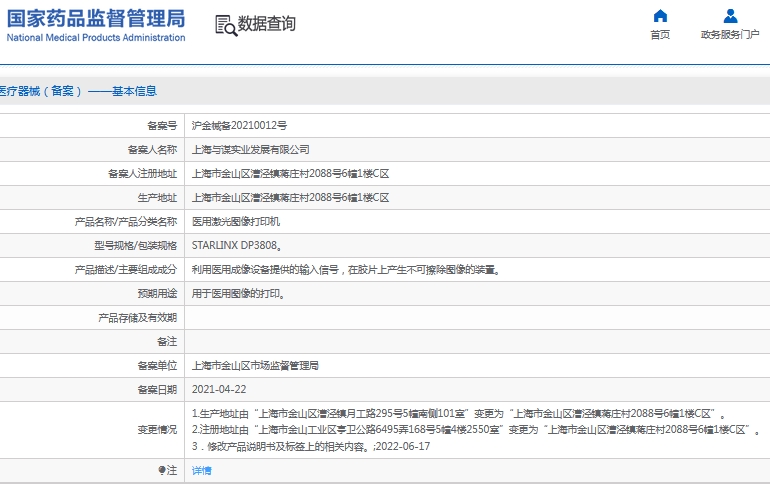
Task: Click the 医疗器械(备案)——基本信息 section header
Action: coord(78,91)
